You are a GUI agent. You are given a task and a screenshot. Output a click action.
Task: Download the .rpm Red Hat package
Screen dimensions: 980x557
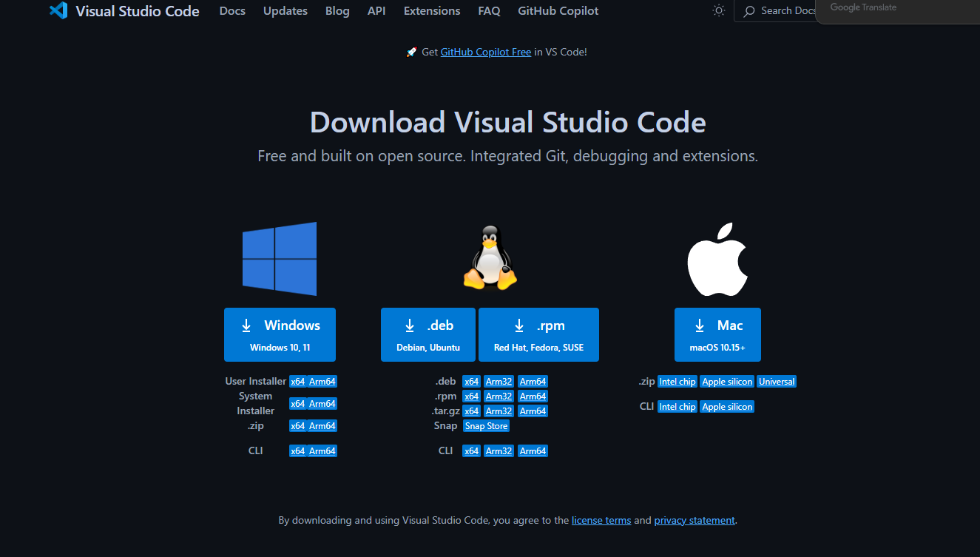[538, 334]
